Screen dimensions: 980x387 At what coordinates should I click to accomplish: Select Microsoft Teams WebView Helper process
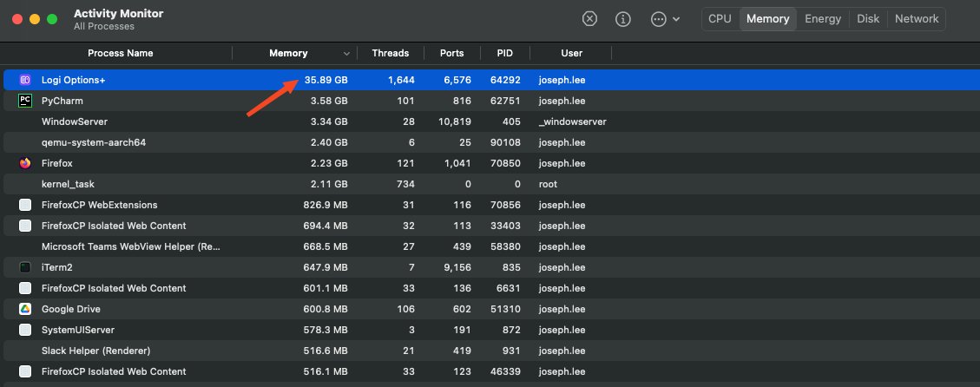point(131,246)
